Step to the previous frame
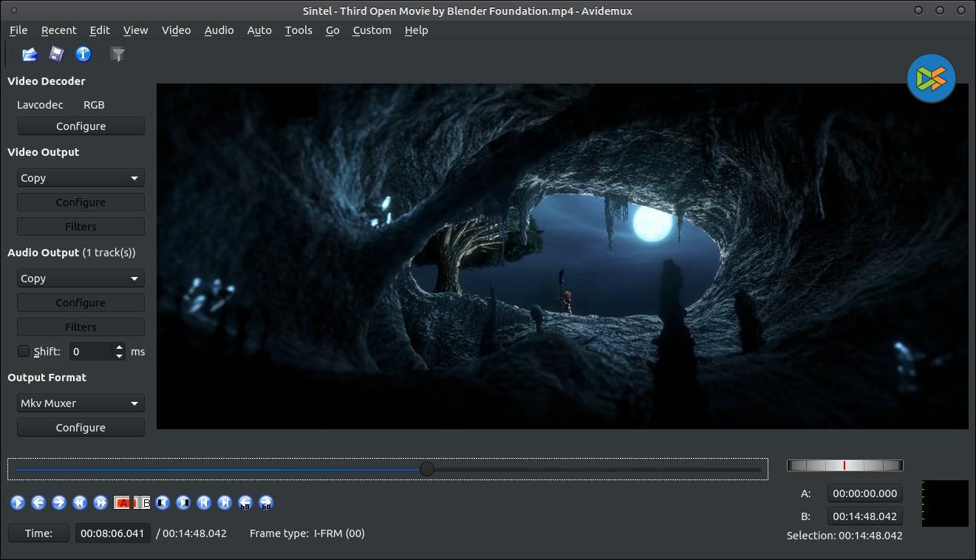 38,503
